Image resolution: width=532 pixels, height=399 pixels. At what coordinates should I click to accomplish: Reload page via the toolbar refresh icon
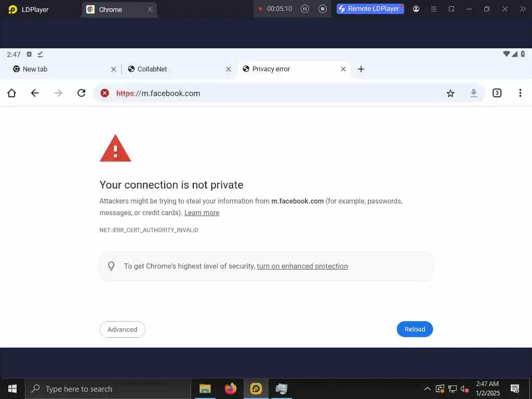click(x=82, y=93)
